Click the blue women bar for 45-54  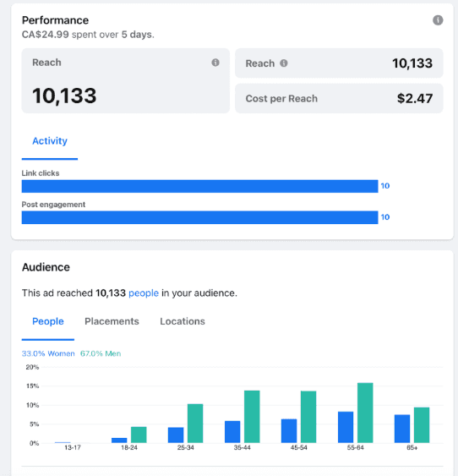pyautogui.click(x=289, y=431)
